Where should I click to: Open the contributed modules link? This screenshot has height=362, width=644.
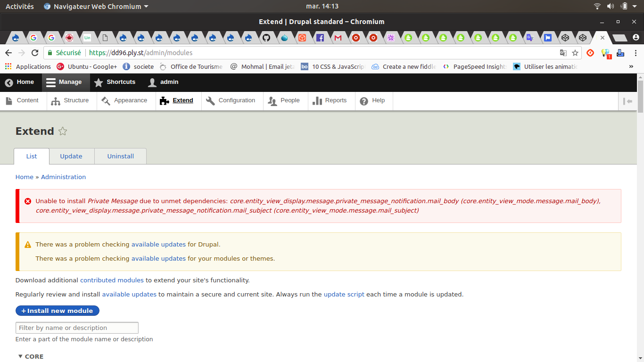coord(112,280)
